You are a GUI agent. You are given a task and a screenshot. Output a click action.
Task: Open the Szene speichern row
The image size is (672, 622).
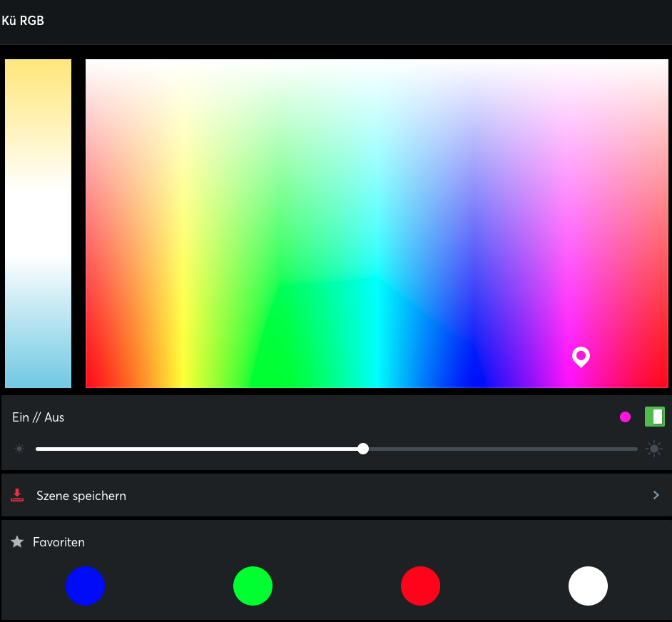(337, 495)
